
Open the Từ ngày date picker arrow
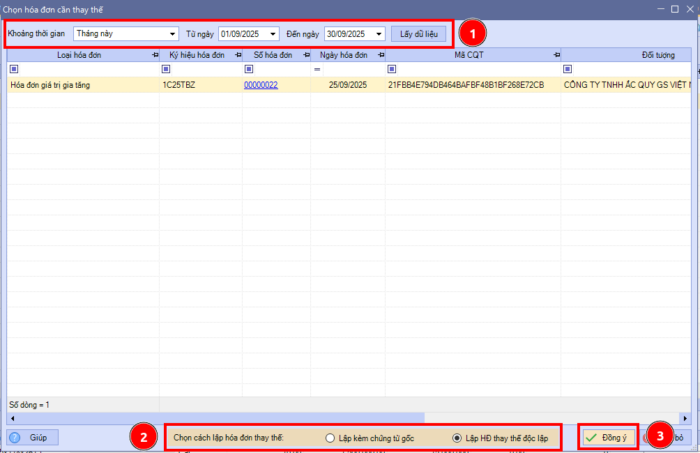click(273, 33)
